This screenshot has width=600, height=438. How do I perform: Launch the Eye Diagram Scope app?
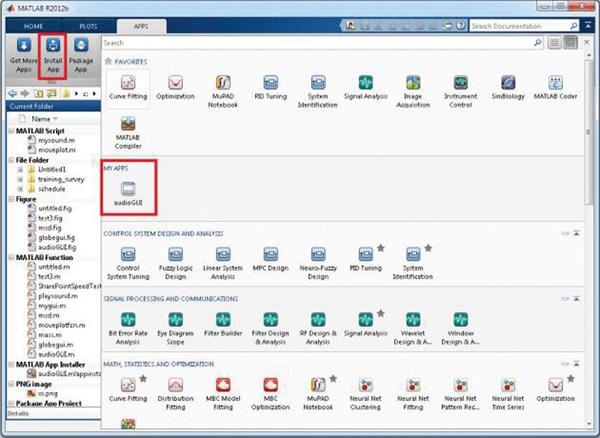175,329
